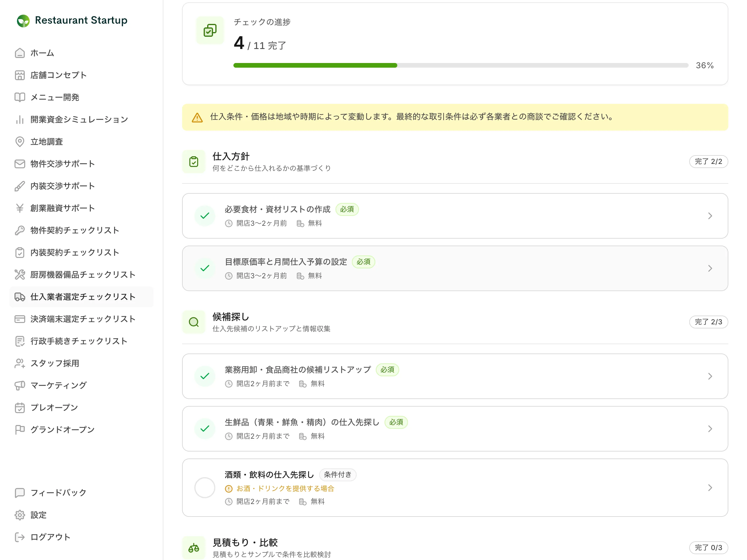Navigate to 立地調査
Screen dimensions: 747x560
point(81,142)
